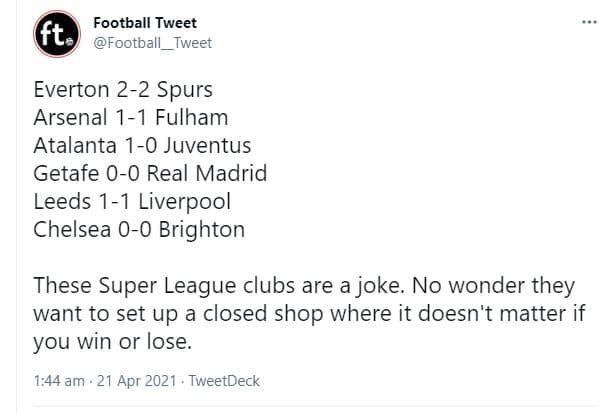
Task: Click the word Everton in the tweet
Action: point(71,90)
